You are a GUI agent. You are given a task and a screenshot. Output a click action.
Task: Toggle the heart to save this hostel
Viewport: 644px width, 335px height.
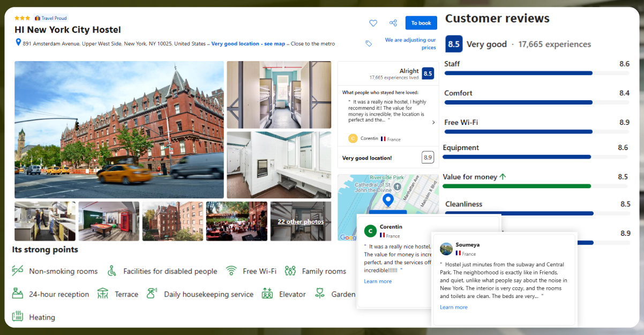(373, 23)
